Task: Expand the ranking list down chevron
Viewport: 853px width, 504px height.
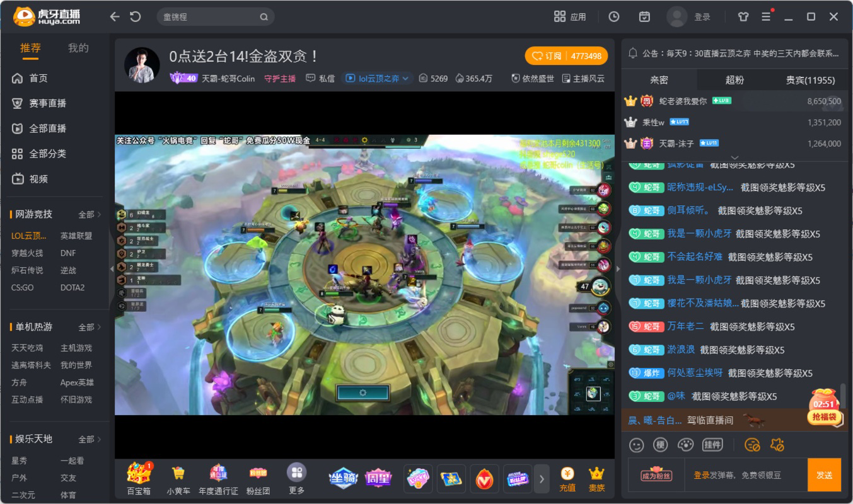Action: coord(734,157)
